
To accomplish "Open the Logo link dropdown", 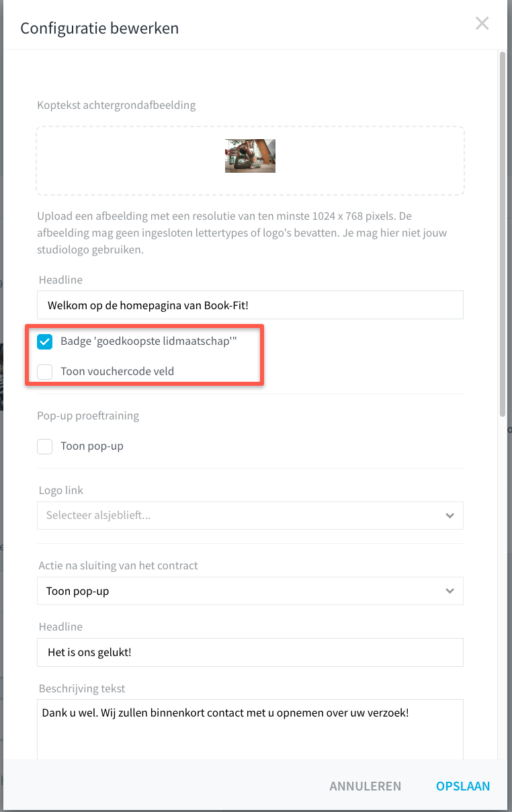I will pyautogui.click(x=250, y=516).
